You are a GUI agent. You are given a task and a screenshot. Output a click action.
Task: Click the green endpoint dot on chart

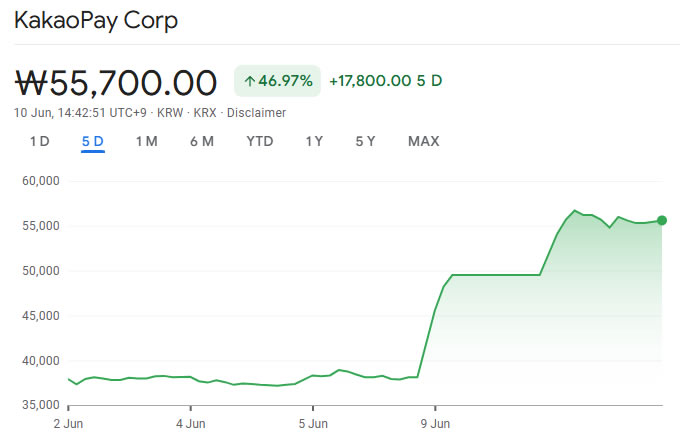click(661, 220)
